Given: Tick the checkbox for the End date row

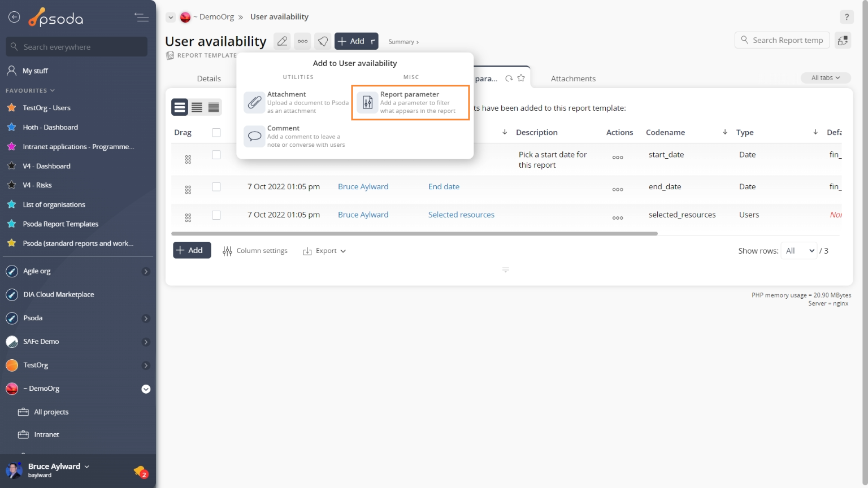Looking at the screenshot, I should [216, 187].
